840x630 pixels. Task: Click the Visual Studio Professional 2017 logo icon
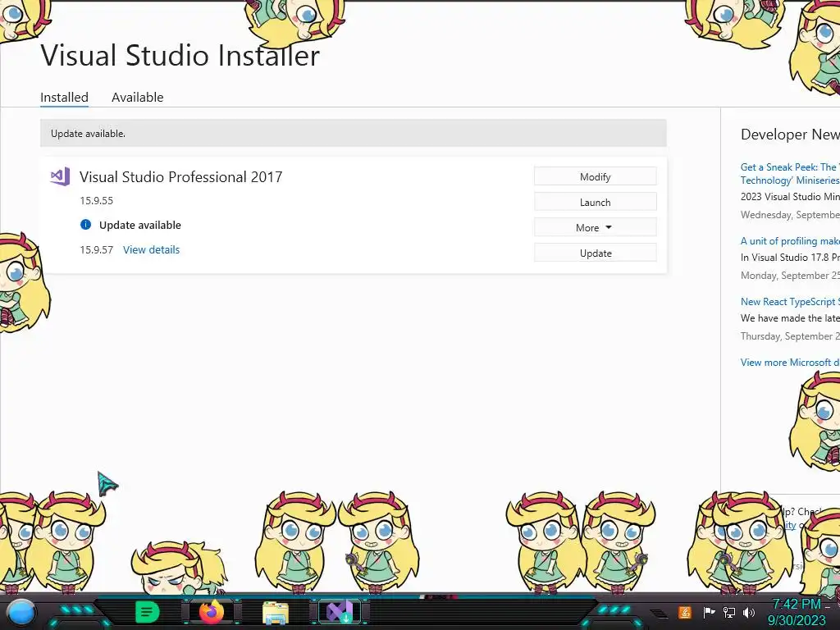pyautogui.click(x=60, y=176)
